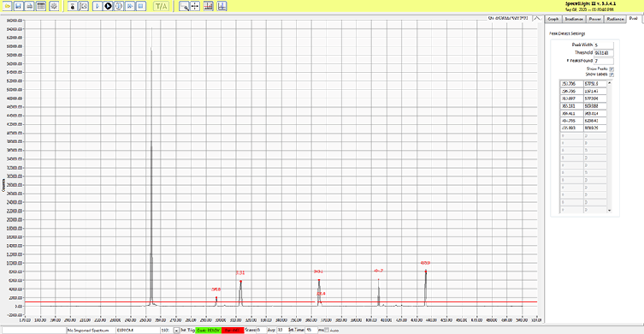Click the crosshair pan tool icon

coord(196,6)
